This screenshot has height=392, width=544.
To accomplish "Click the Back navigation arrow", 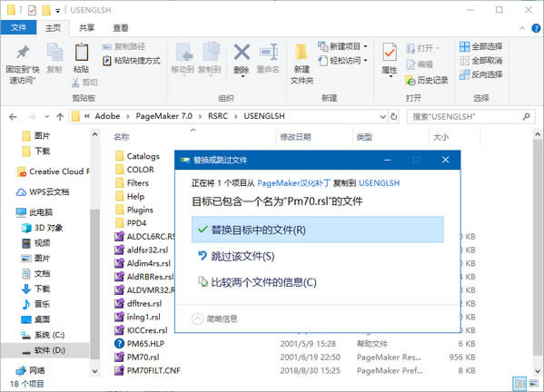I will (14, 117).
